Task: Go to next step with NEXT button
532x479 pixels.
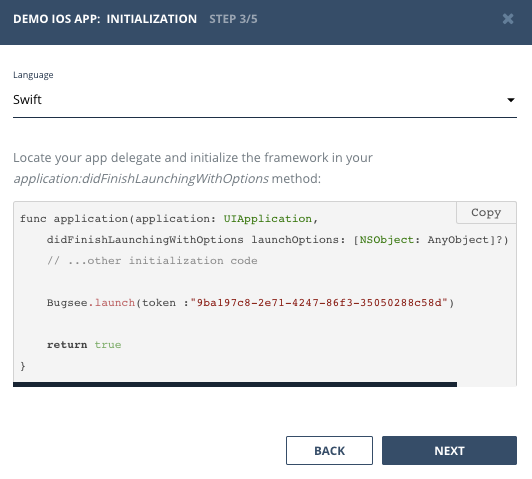Action: tap(449, 451)
